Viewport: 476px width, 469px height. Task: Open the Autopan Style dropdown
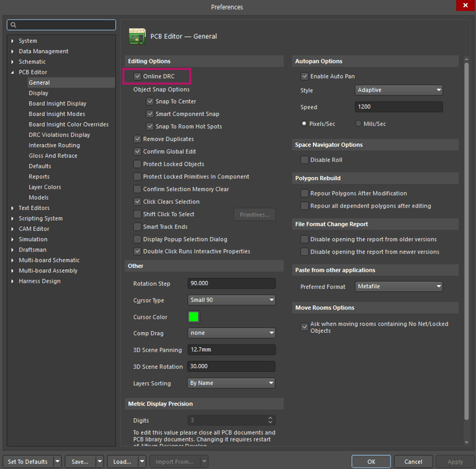(x=398, y=90)
